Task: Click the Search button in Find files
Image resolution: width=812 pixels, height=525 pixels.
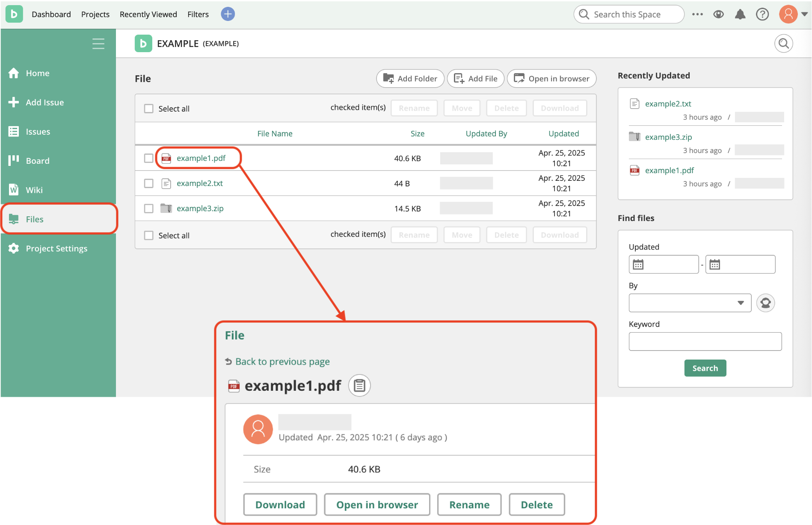Action: point(705,368)
